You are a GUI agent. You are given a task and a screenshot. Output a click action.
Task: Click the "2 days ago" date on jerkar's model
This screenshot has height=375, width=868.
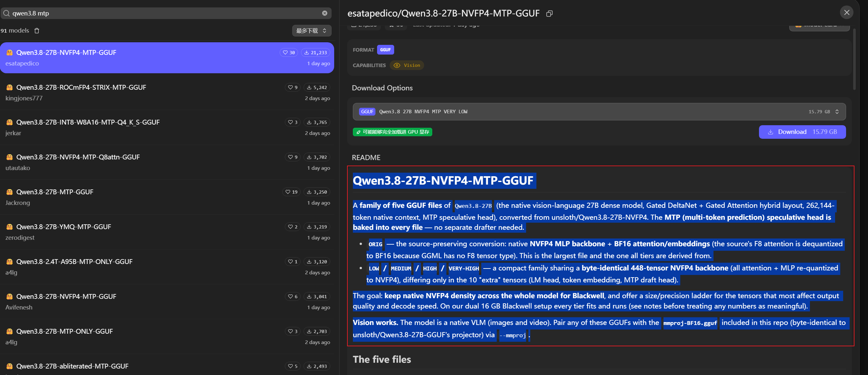[x=317, y=133]
